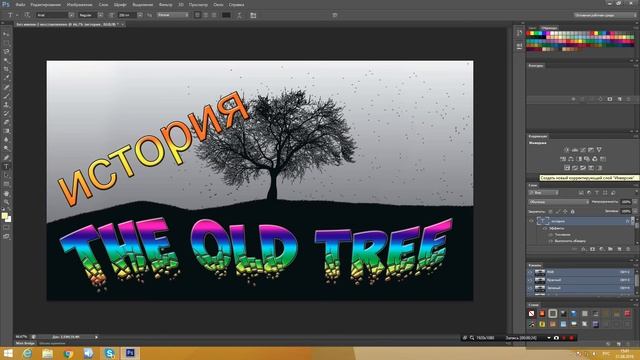This screenshot has width=640, height=360.
Task: Open the Файл menu
Action: [x=20, y=4]
